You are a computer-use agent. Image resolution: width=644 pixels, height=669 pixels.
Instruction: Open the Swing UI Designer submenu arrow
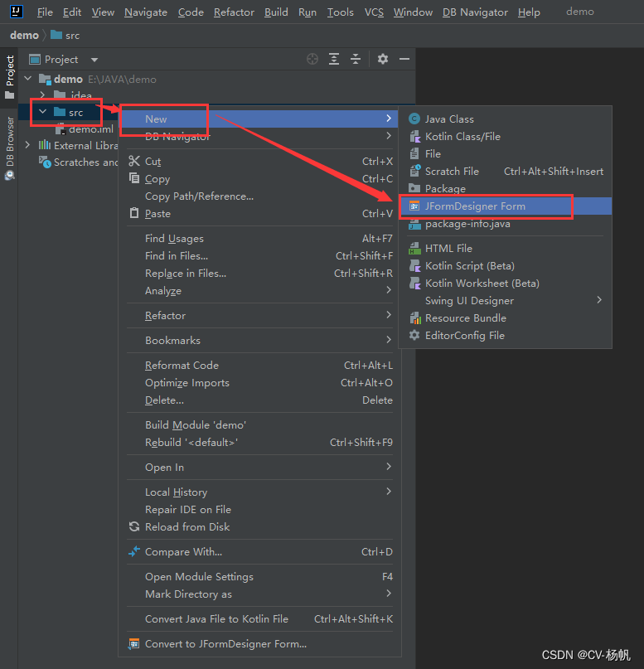599,300
